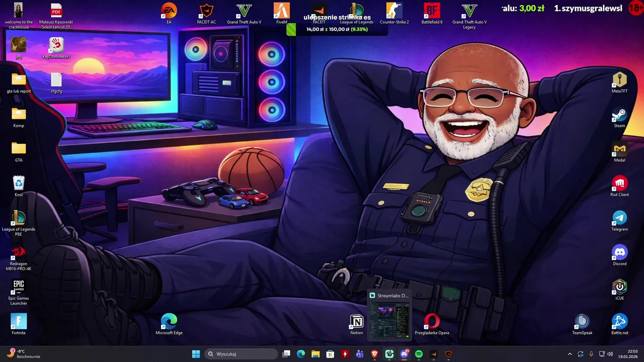
Task: Open Microsoft Edge from the taskbar
Action: coord(301,354)
